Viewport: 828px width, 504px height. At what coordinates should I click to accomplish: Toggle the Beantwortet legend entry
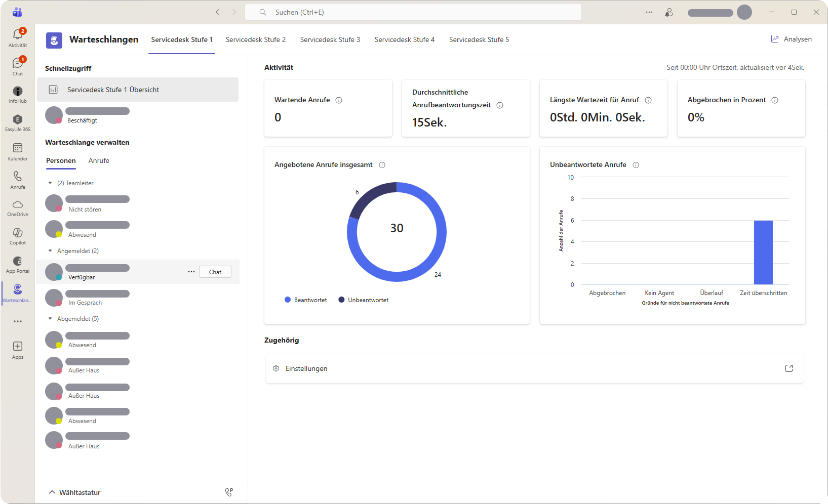(x=305, y=300)
